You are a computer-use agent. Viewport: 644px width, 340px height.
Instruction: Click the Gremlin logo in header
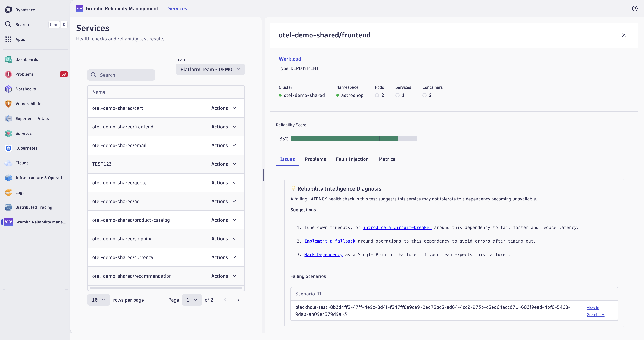pyautogui.click(x=80, y=8)
